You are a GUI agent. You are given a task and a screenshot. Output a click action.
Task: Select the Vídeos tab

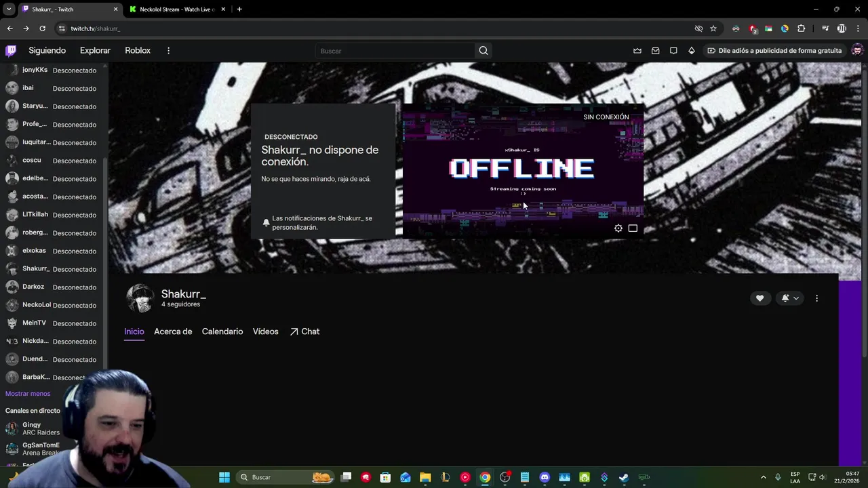[x=265, y=331]
